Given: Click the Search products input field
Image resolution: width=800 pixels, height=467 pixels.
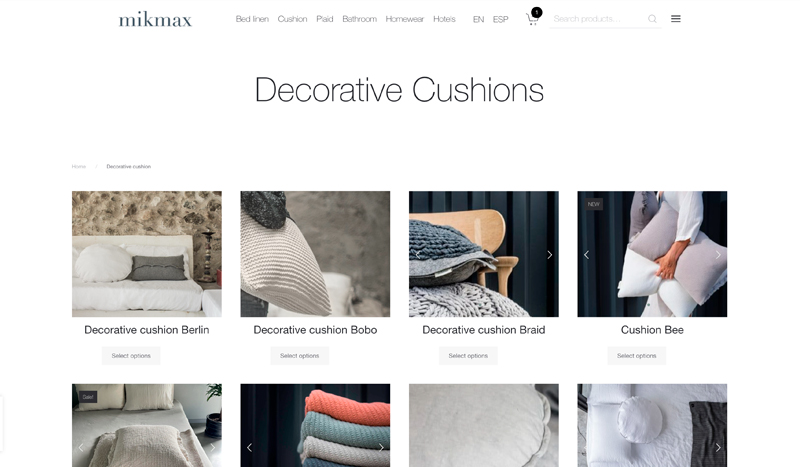Looking at the screenshot, I should [598, 19].
